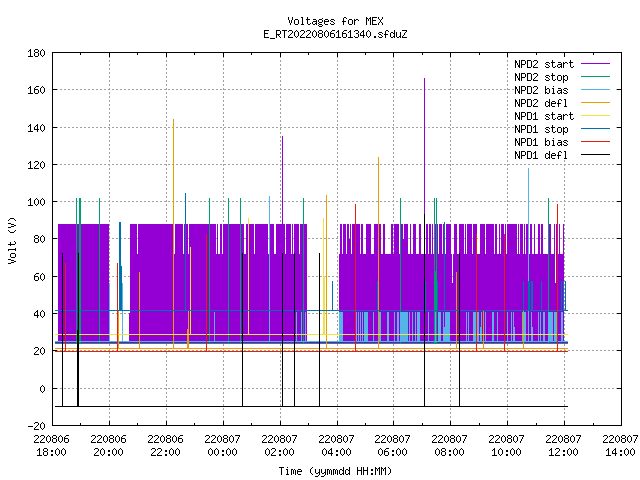This screenshot has height=480, width=640.
Task: Click the 180 y-axis tick label
Action: (36, 53)
